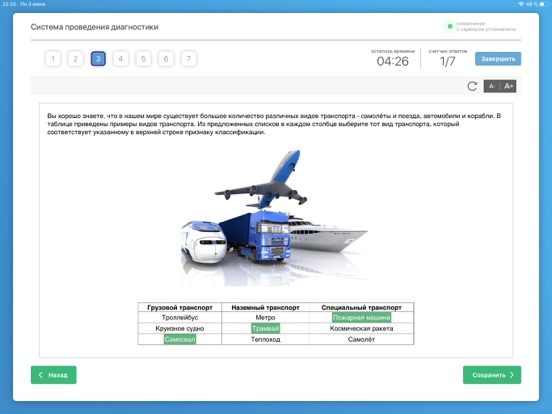Select Троллейбус in the Грузовой транспорт column

click(x=180, y=318)
